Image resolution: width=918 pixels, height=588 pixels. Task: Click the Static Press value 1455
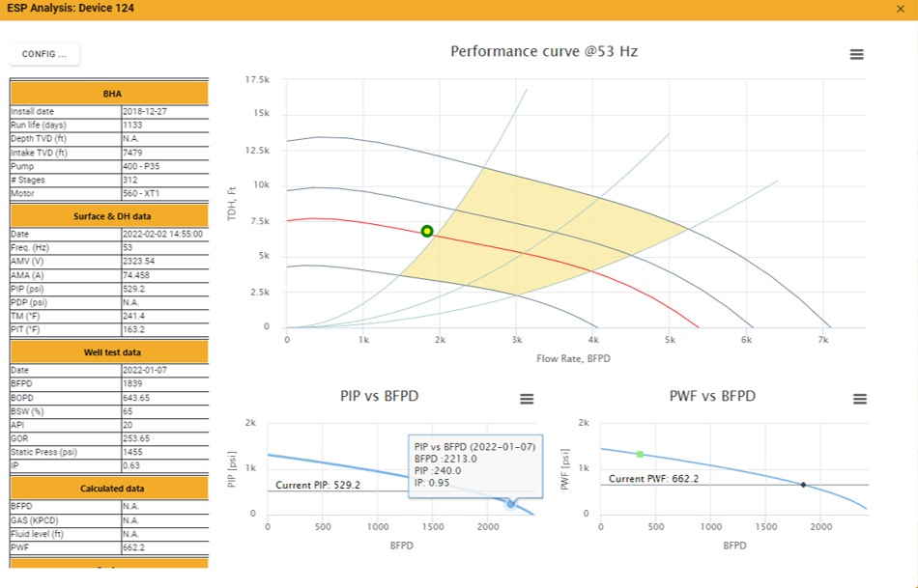pos(164,451)
